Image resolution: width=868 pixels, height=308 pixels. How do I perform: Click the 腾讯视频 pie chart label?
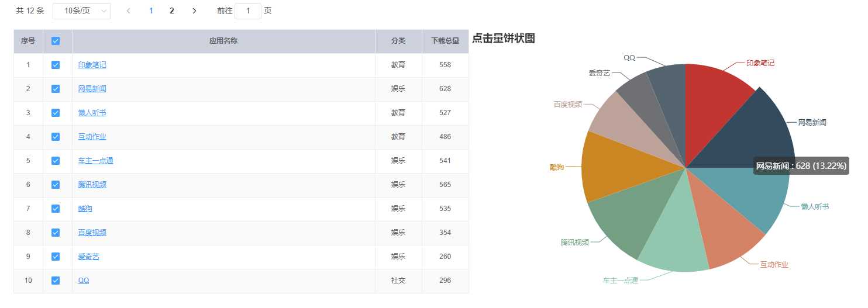coord(575,243)
